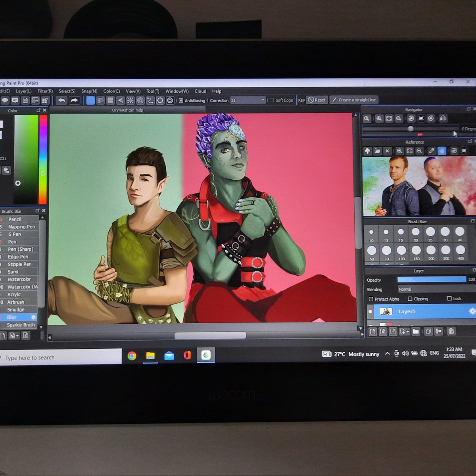Add a new layer folder

(x=416, y=331)
